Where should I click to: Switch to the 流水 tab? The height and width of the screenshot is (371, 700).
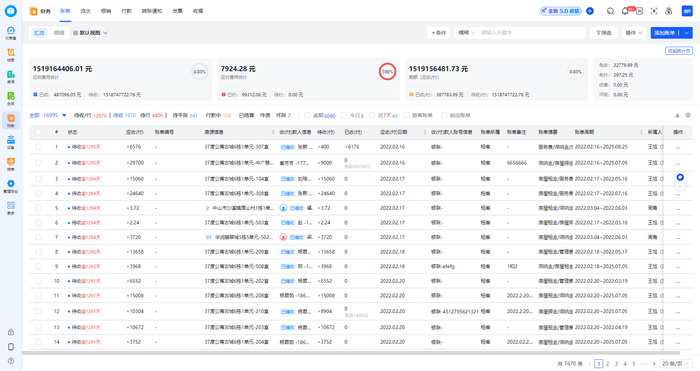coord(85,11)
